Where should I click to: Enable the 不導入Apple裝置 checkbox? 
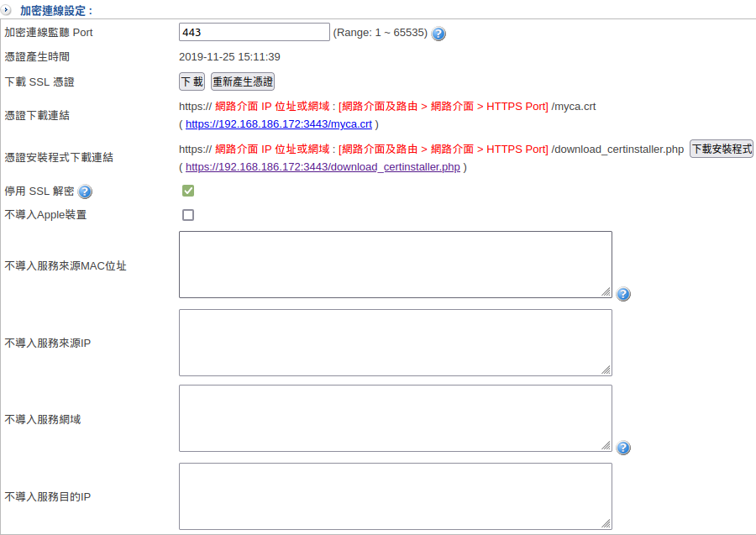pyautogui.click(x=188, y=215)
